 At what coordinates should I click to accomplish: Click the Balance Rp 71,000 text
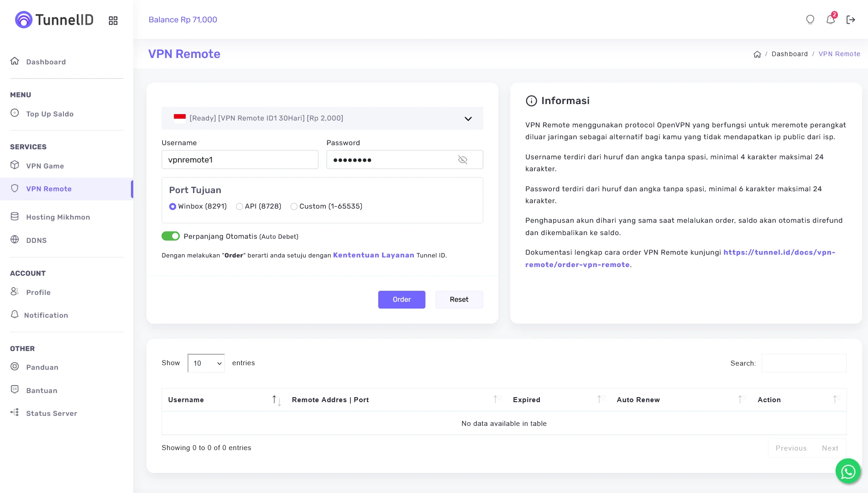(183, 20)
